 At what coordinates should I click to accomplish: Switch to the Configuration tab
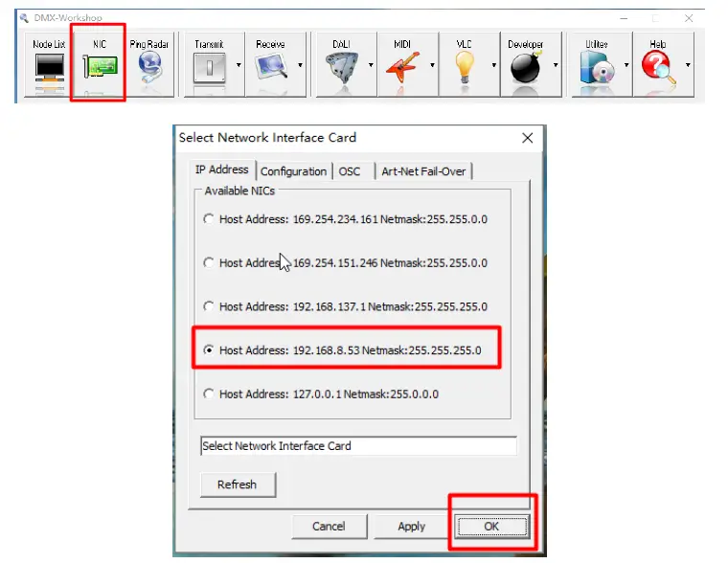pyautogui.click(x=293, y=171)
